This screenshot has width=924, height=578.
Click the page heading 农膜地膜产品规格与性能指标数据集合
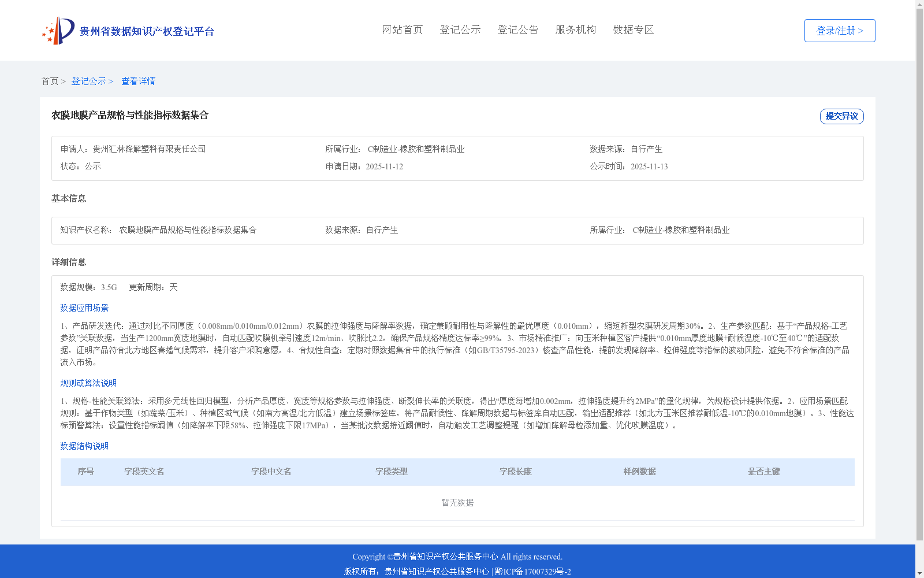tap(130, 115)
